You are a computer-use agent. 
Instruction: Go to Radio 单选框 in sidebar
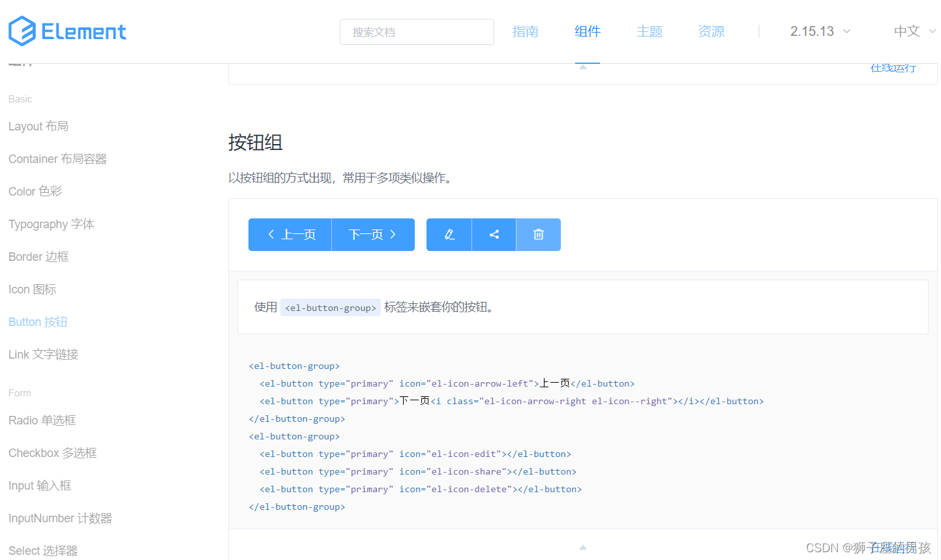point(42,420)
